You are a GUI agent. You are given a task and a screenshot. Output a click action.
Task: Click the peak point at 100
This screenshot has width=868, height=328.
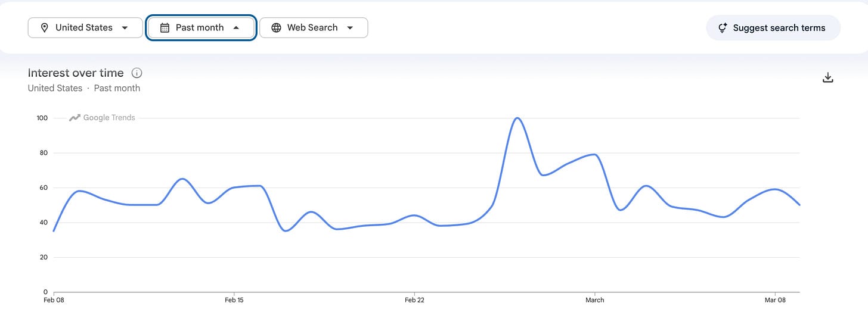point(517,118)
